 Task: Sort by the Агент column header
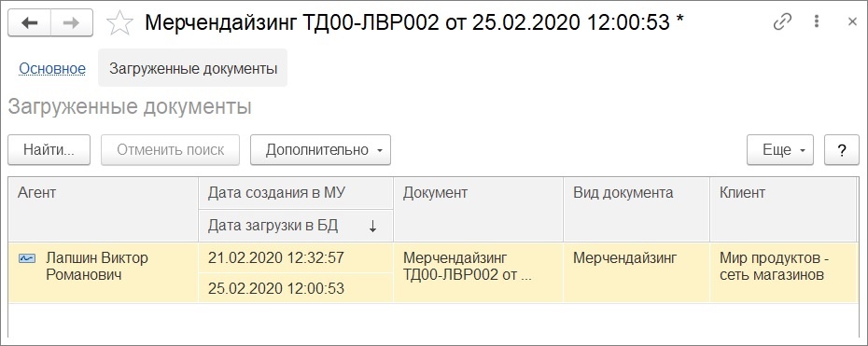pyautogui.click(x=104, y=210)
